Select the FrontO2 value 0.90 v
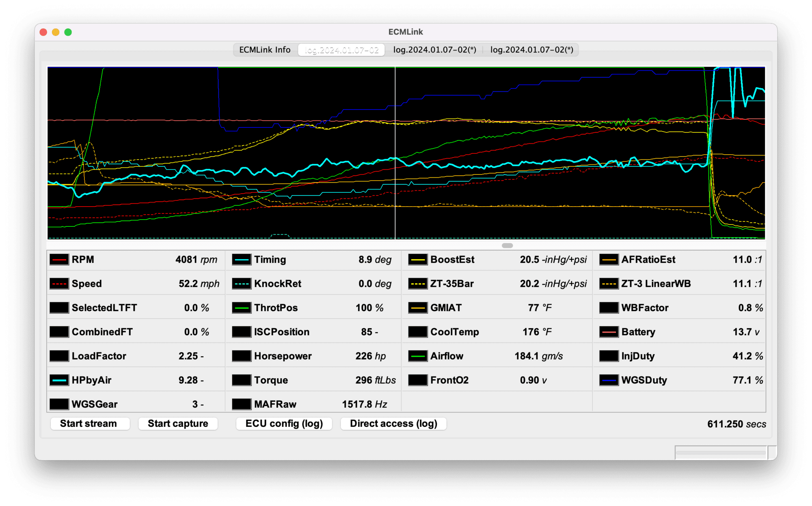Viewport: 812px width, 506px height. click(533, 380)
